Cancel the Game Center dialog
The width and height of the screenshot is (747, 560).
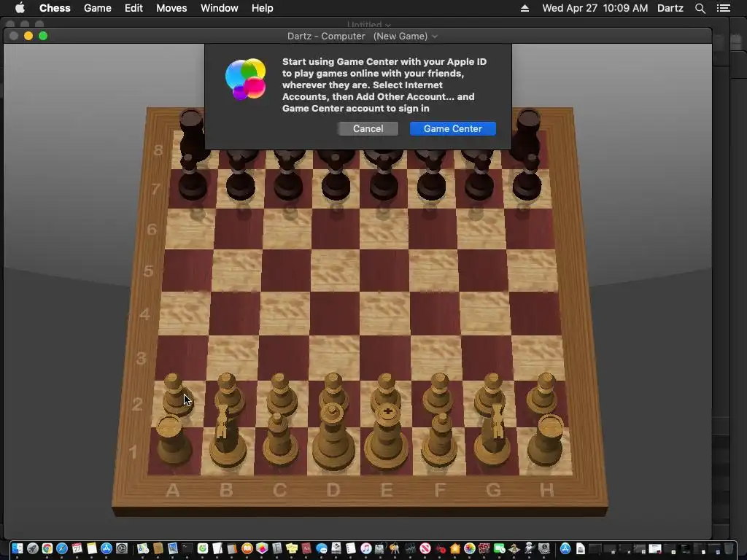tap(368, 128)
